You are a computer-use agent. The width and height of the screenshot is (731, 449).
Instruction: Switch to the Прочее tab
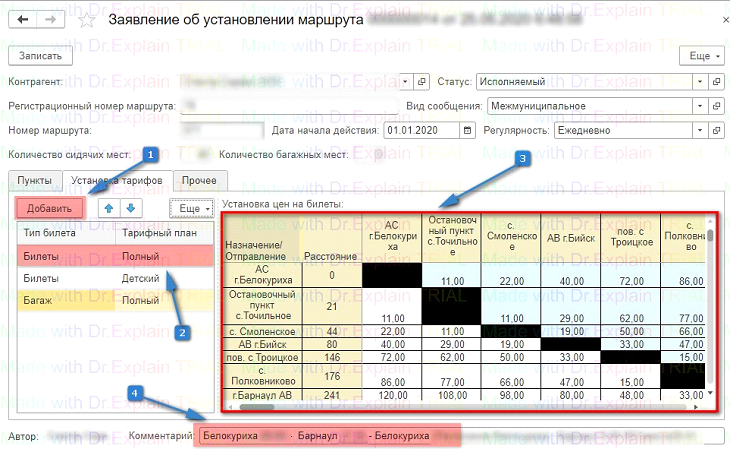tap(199, 180)
